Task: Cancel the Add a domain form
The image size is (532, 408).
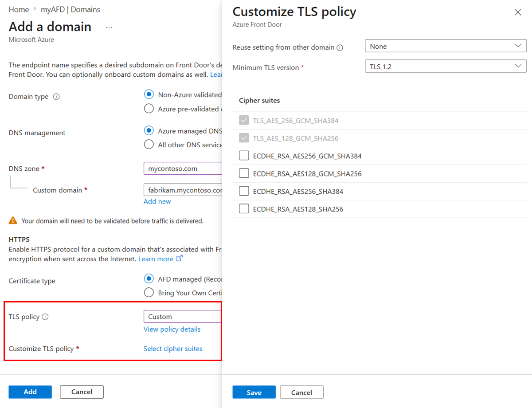Action: pyautogui.click(x=82, y=392)
